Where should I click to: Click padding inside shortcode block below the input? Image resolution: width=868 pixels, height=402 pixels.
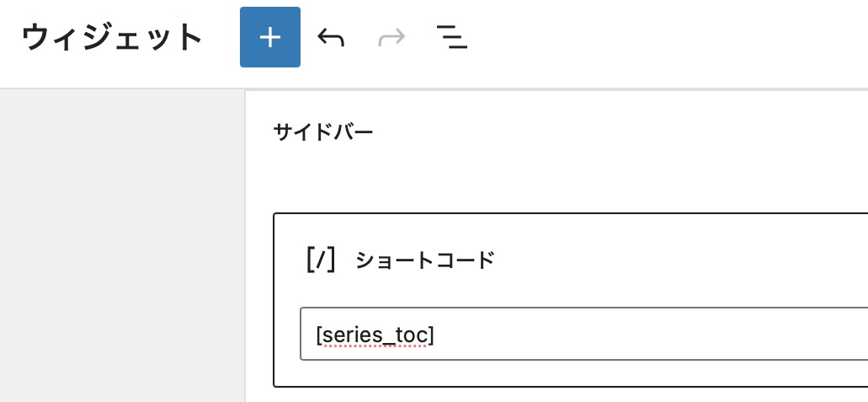556,373
